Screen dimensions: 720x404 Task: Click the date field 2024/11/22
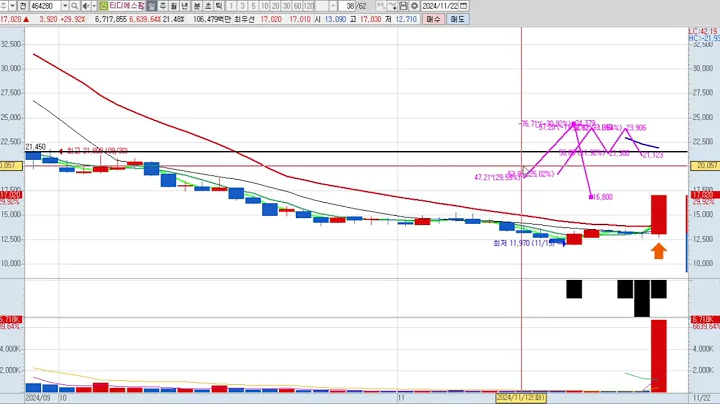click(x=440, y=6)
